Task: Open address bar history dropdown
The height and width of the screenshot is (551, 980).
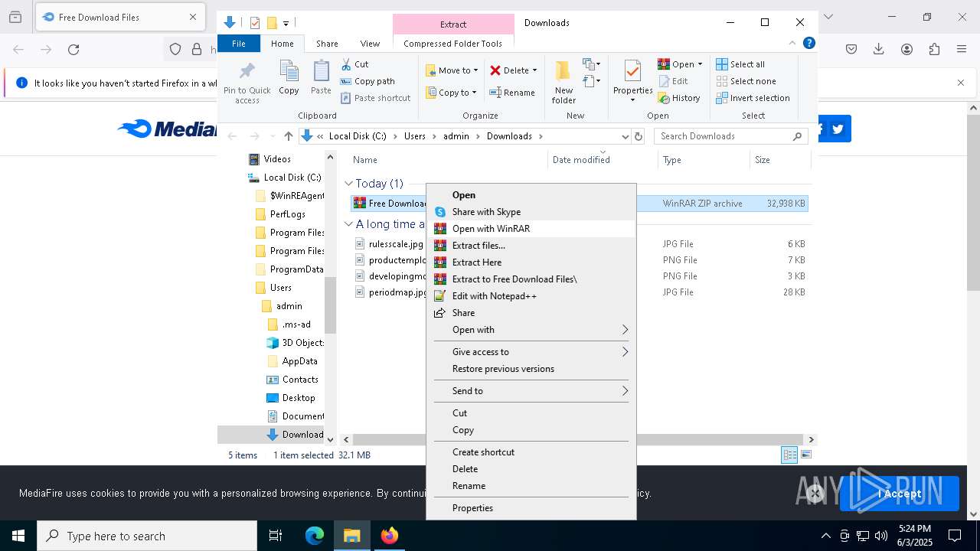Action: 625,136
